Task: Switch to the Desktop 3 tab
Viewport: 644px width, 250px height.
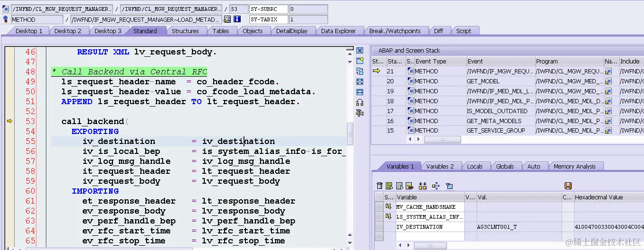Action: [x=108, y=31]
